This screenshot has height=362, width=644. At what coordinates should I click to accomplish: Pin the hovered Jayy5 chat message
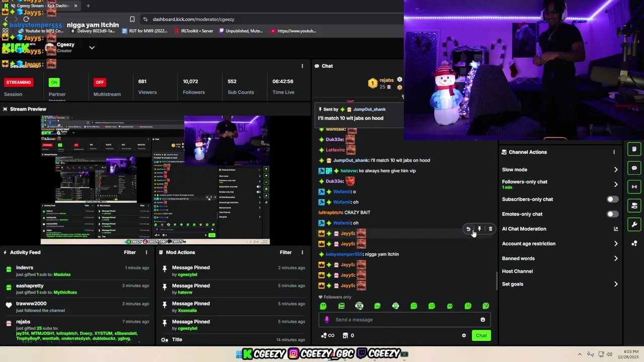pyautogui.click(x=479, y=229)
